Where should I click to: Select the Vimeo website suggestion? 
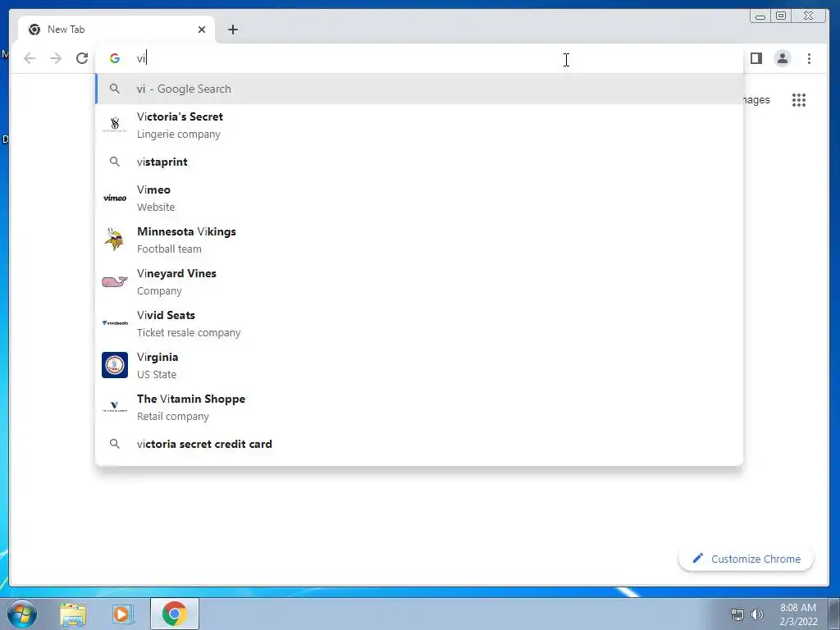[419, 198]
